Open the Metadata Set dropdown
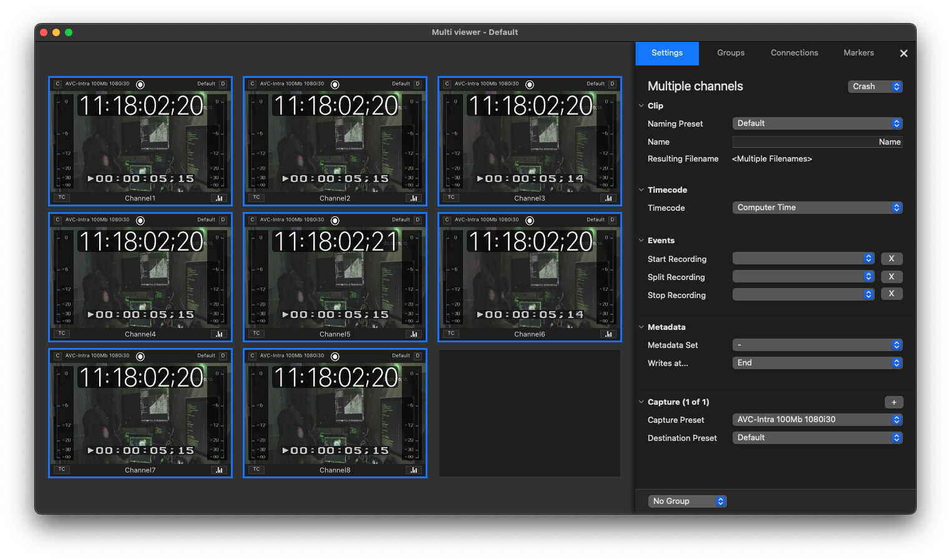 [817, 345]
